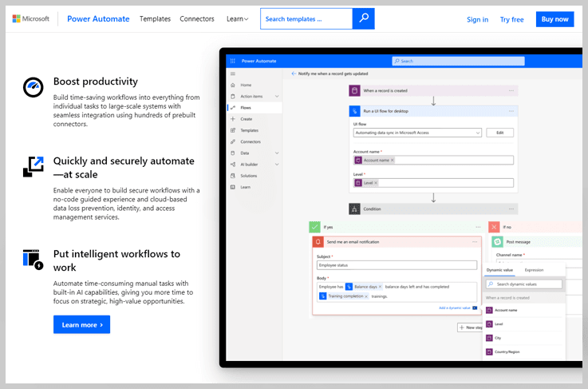Click the New step button
Screen dimensions: 588x389
(470, 327)
